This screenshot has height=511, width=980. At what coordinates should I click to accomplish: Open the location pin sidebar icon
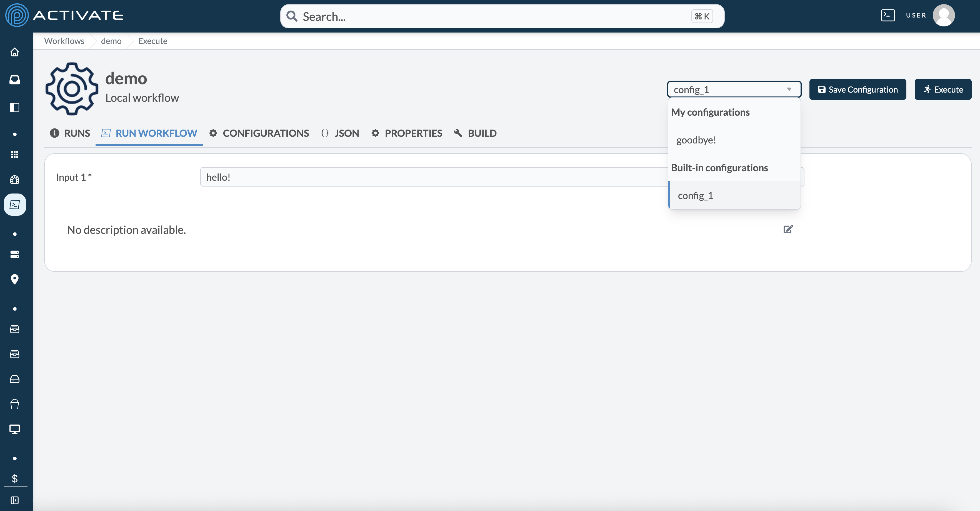point(14,279)
